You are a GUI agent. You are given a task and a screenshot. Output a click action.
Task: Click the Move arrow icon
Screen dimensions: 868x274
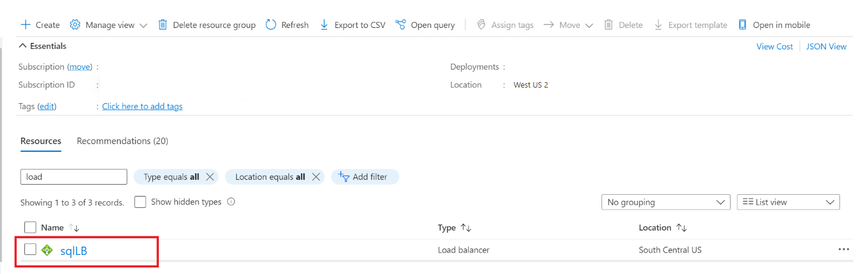pos(549,24)
